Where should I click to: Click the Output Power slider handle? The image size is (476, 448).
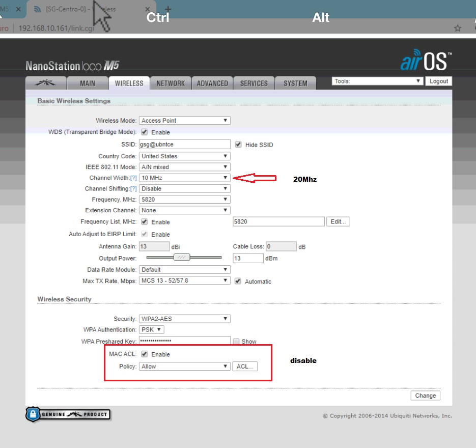pyautogui.click(x=182, y=258)
